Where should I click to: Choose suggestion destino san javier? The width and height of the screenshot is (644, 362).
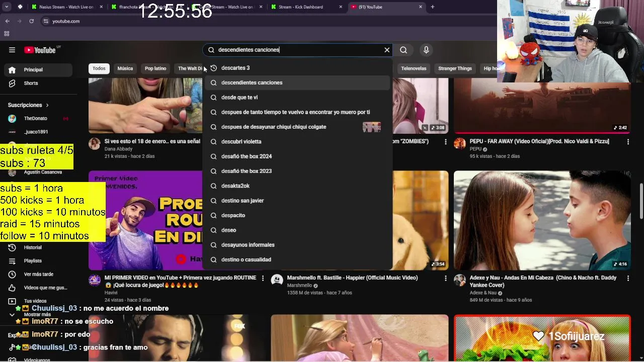pos(297,201)
